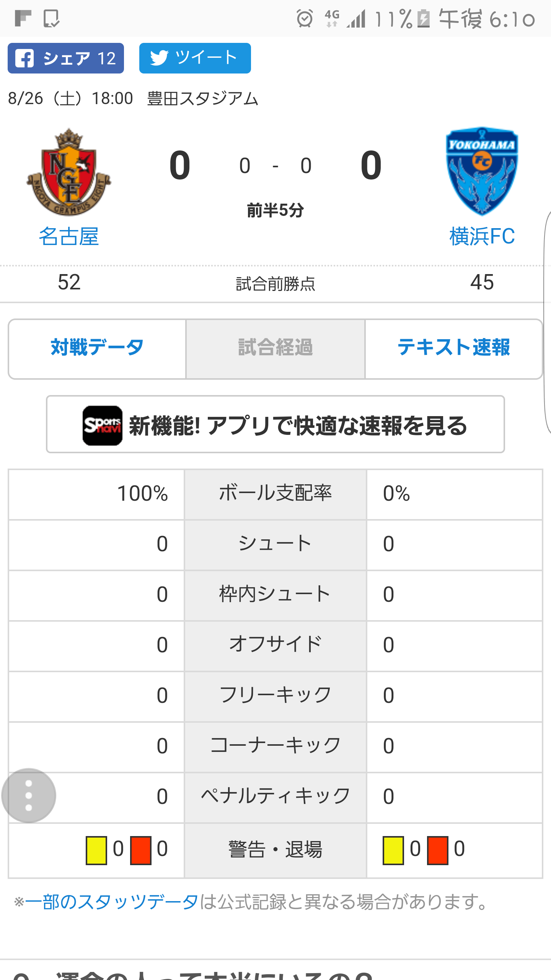This screenshot has width=551, height=980.
Task: Open the 名古屋 team link
Action: click(69, 236)
